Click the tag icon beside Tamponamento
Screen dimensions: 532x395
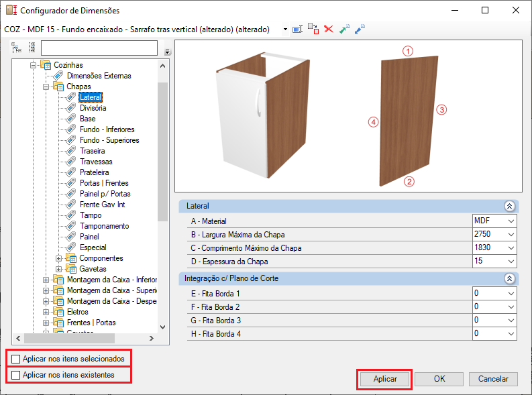point(70,226)
